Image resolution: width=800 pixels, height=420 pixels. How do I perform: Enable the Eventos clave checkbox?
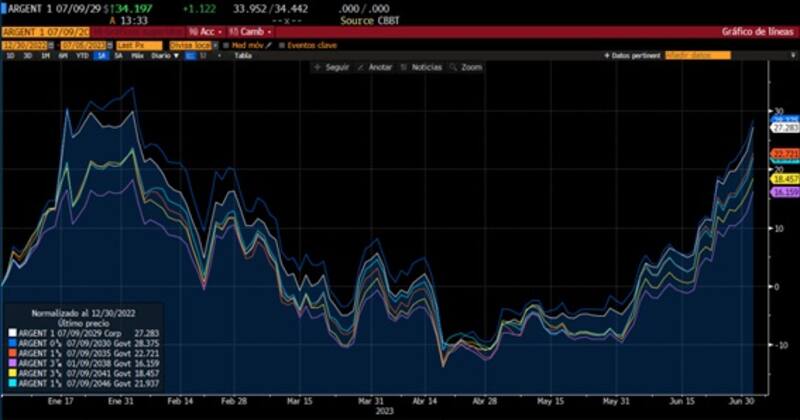[x=282, y=45]
